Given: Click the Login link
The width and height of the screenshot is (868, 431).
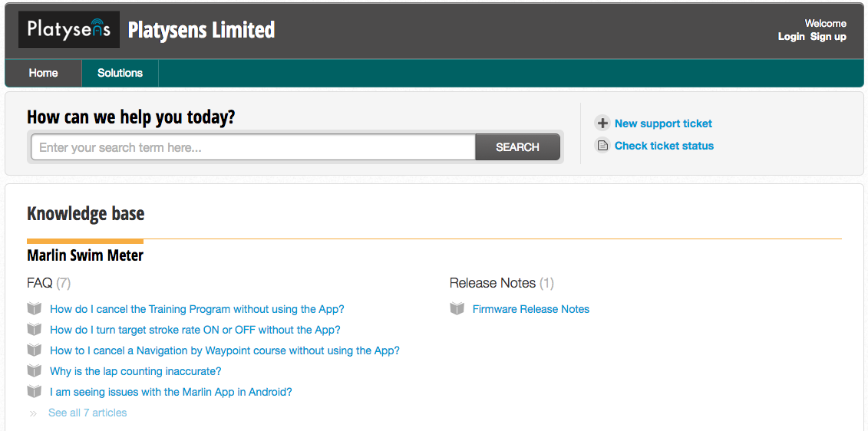Looking at the screenshot, I should 791,37.
